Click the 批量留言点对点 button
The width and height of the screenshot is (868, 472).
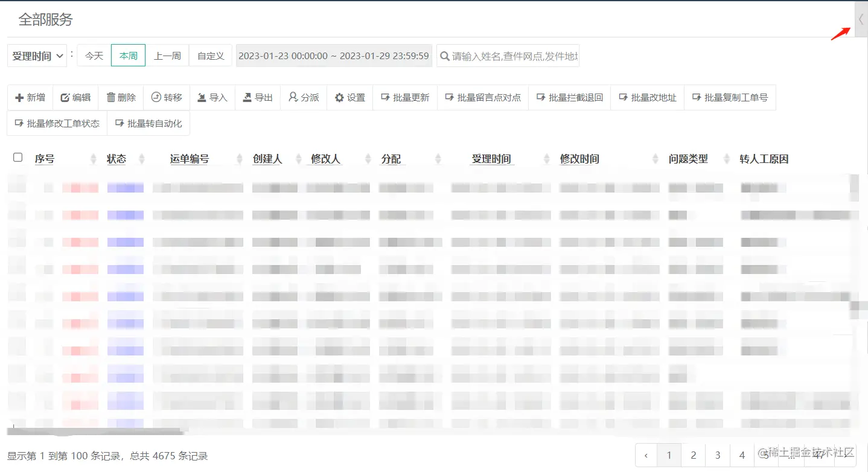[483, 97]
